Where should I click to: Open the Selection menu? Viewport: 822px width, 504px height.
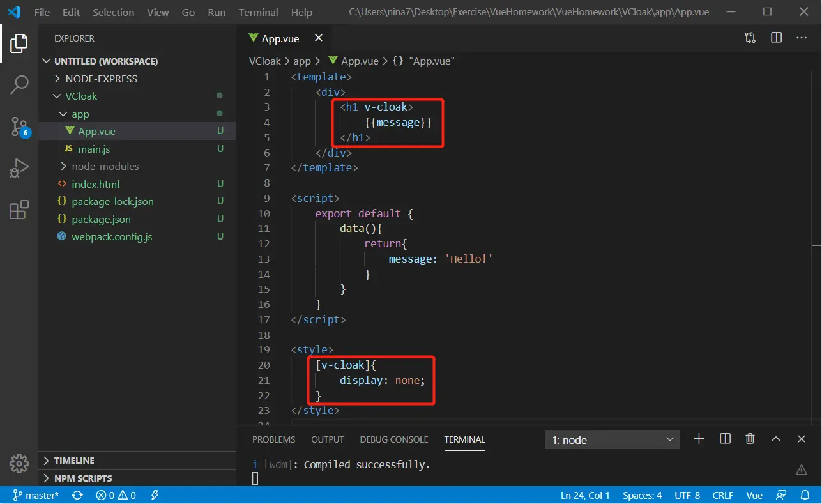114,12
